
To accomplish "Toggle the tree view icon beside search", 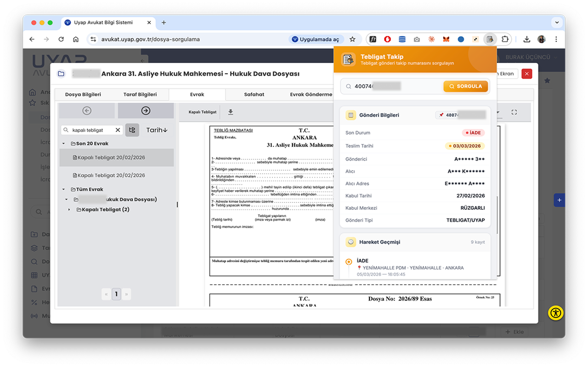I will (x=132, y=130).
